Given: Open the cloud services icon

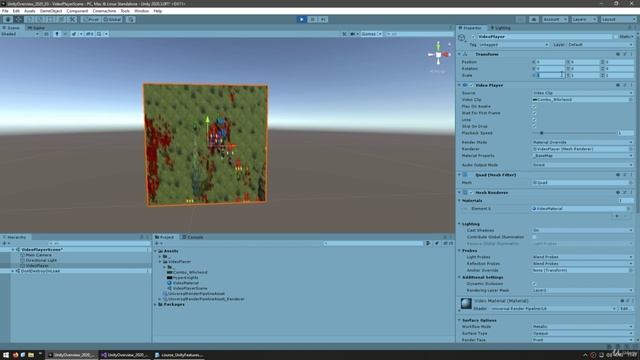Looking at the screenshot, I should pos(533,19).
